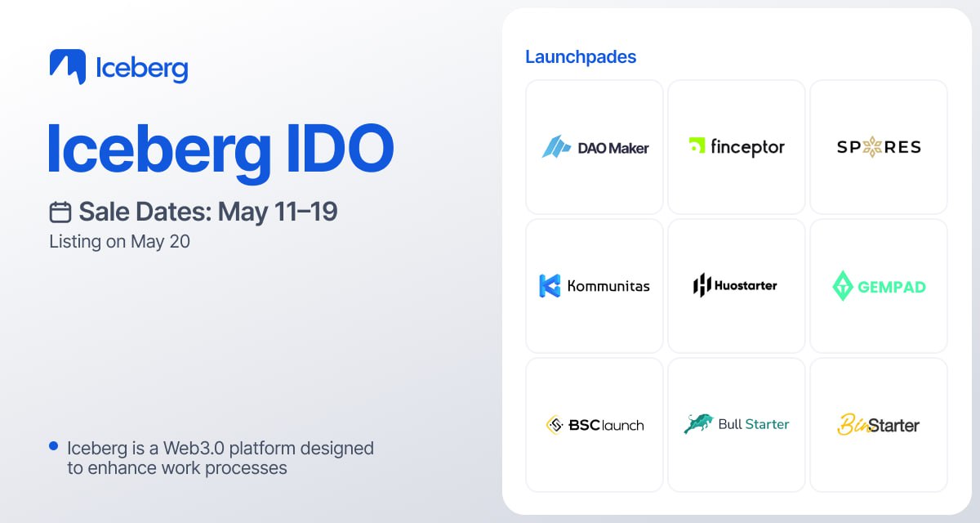Click the blue Kommunitas K icon
This screenshot has height=523, width=980.
[x=550, y=286]
